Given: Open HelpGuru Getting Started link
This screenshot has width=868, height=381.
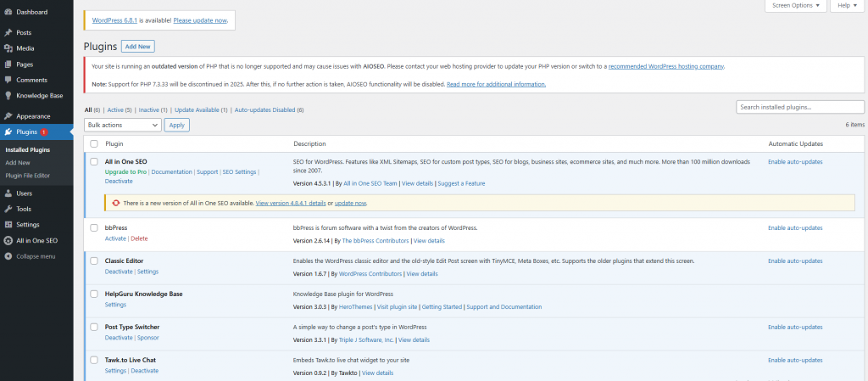Looking at the screenshot, I should tap(442, 307).
